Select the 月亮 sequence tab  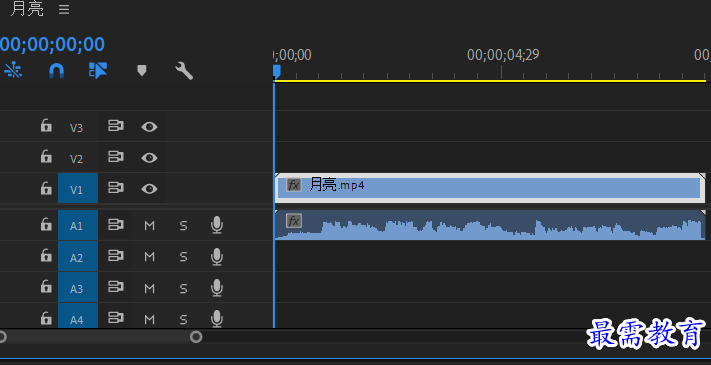pos(27,9)
